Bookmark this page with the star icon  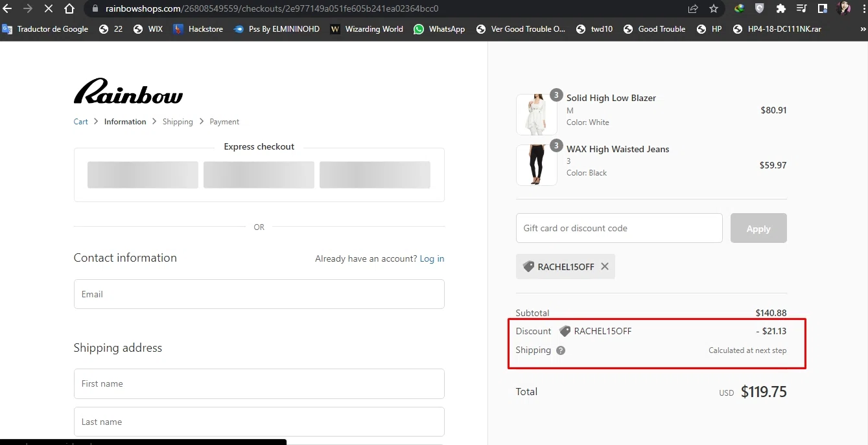tap(714, 9)
